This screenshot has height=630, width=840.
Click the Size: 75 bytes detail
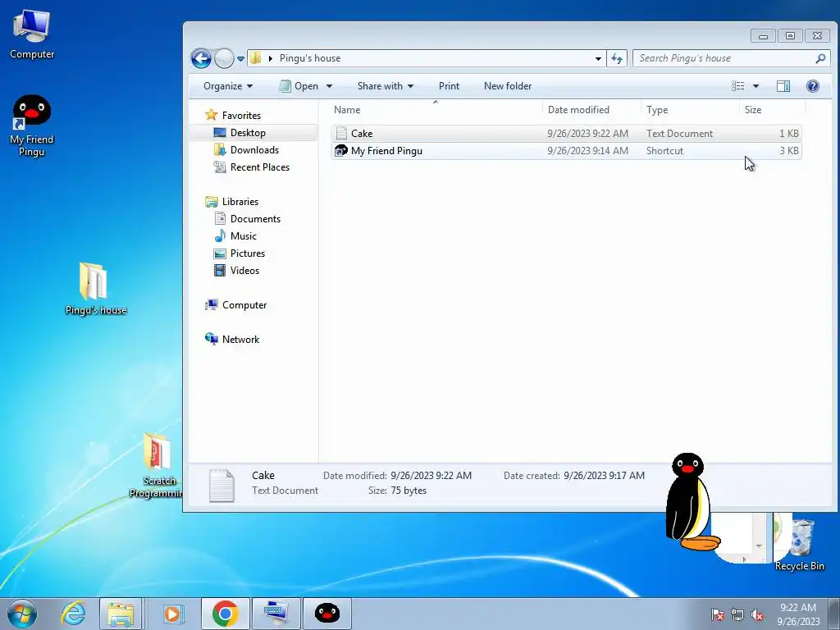397,491
